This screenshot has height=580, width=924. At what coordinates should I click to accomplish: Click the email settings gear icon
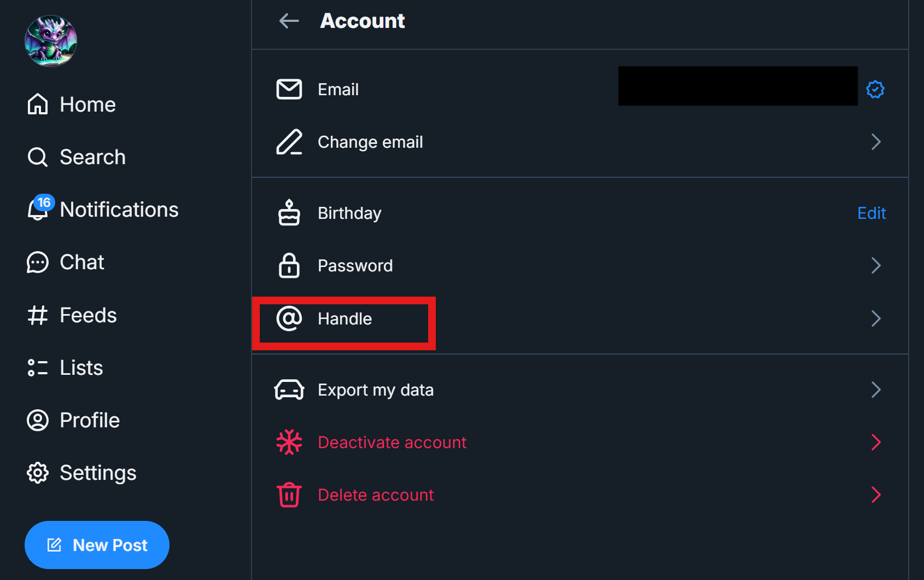point(875,89)
